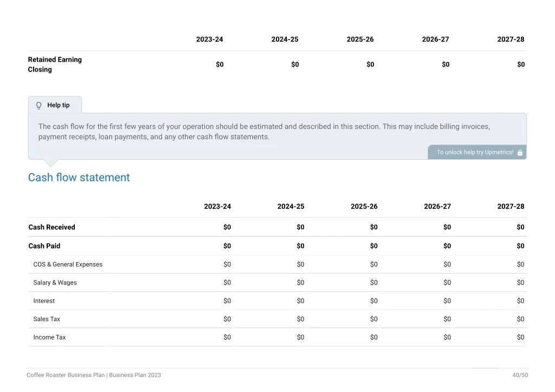
Task: Click the Cash Received row label
Action: point(51,227)
